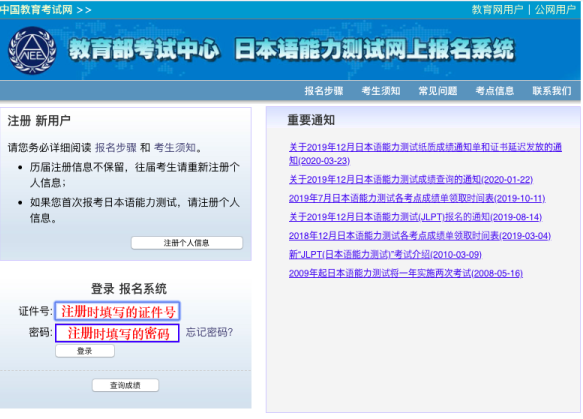Click the 注册 新用户 heading
Screen dimensions: 583x419
(39, 120)
